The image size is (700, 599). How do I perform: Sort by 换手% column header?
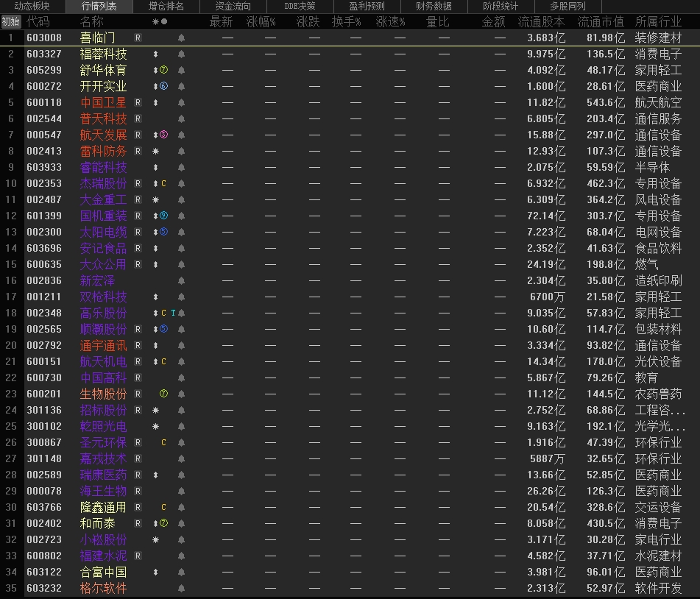(347, 21)
